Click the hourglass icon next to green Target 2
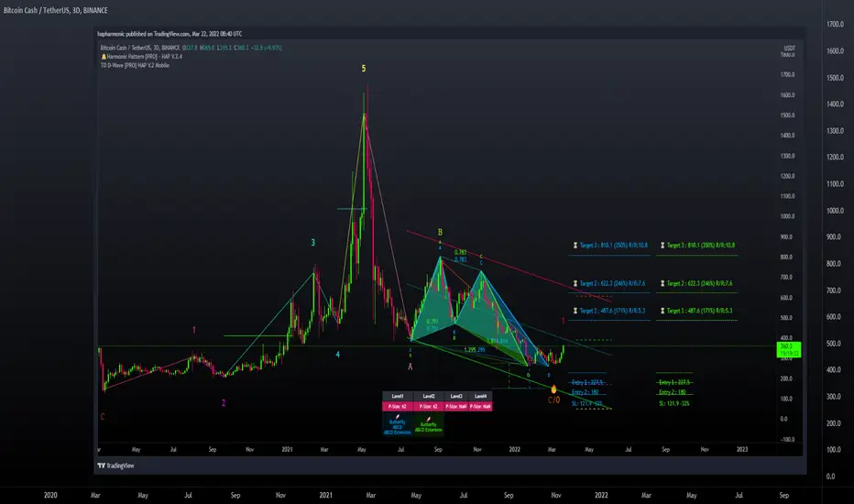The width and height of the screenshot is (854, 504). (x=662, y=283)
